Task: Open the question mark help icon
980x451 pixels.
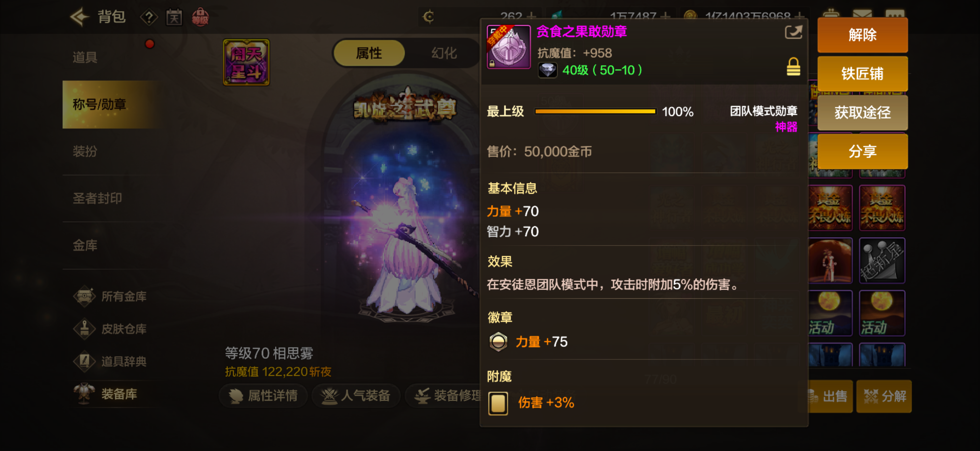Action: [149, 17]
